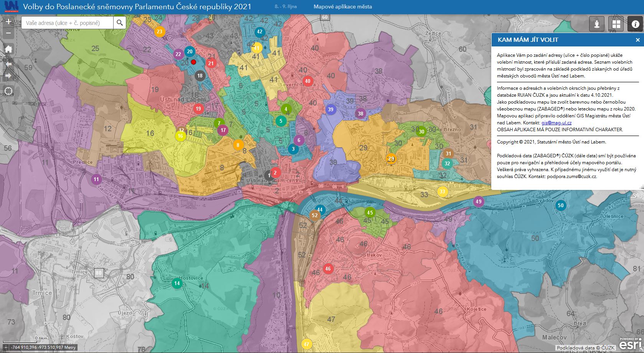Image resolution: width=644 pixels, height=353 pixels.
Task: Go to previous map extent arrow
Action: click(x=8, y=64)
